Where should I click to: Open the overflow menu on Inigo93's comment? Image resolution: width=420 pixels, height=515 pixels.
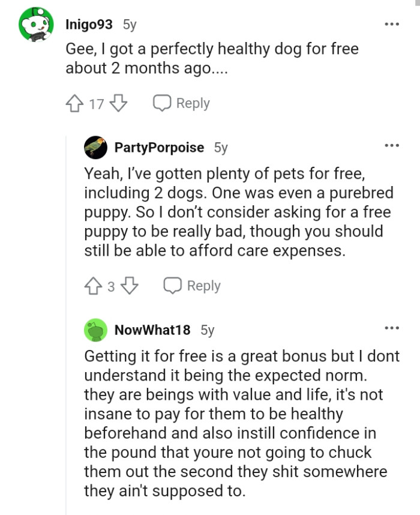click(x=391, y=23)
